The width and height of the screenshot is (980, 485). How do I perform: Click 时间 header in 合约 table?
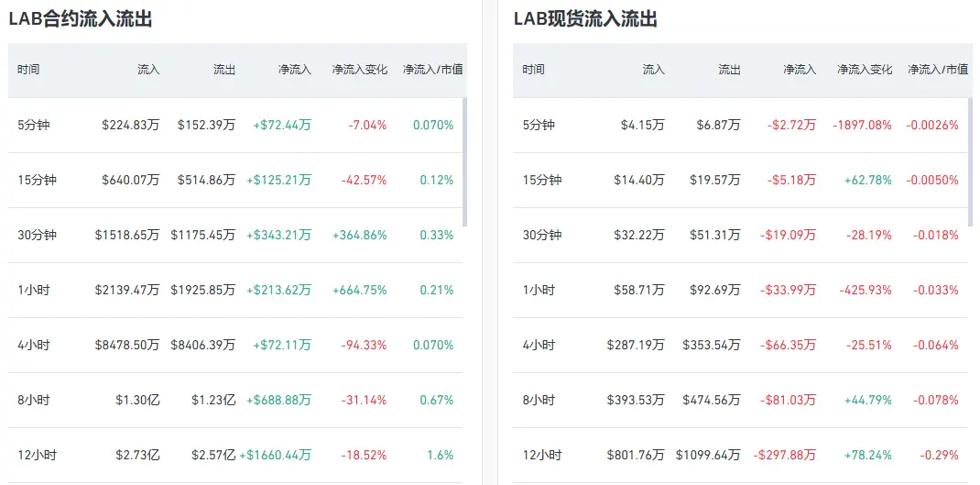(28, 70)
